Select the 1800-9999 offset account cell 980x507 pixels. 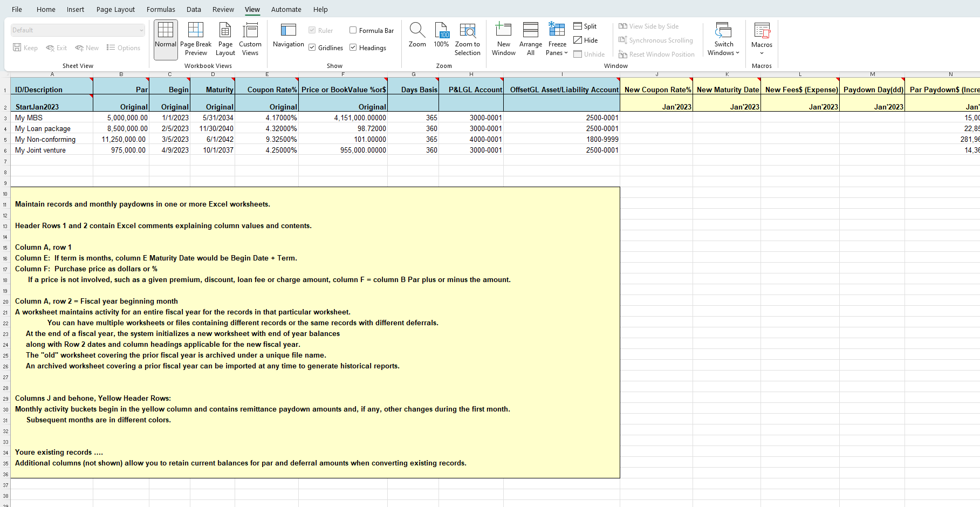pyautogui.click(x=561, y=139)
